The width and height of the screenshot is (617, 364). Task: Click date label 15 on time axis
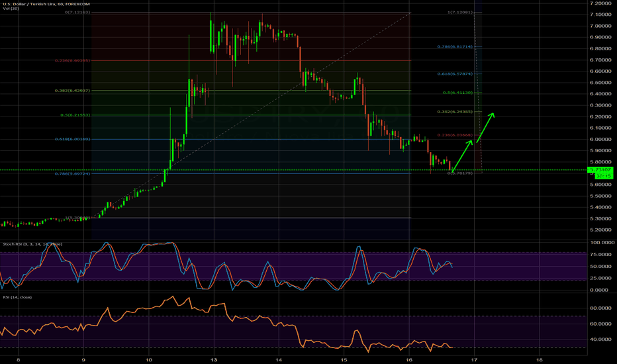pyautogui.click(x=344, y=359)
